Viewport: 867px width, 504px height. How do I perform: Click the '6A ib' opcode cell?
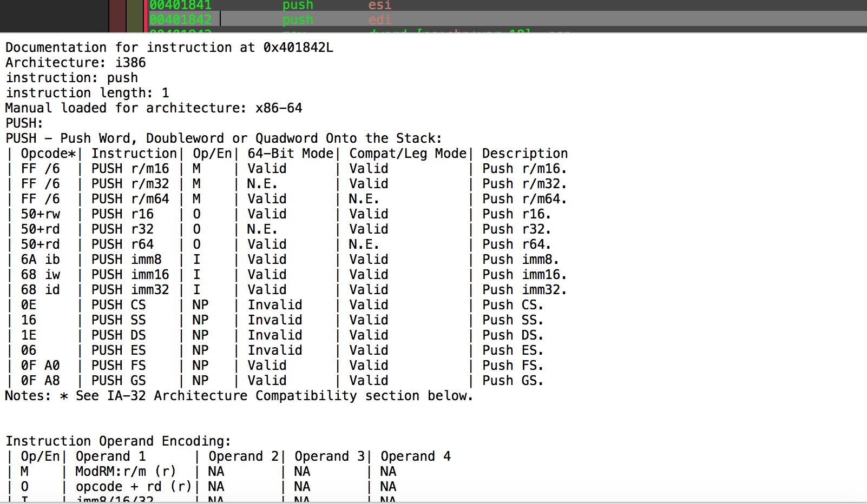(41, 260)
